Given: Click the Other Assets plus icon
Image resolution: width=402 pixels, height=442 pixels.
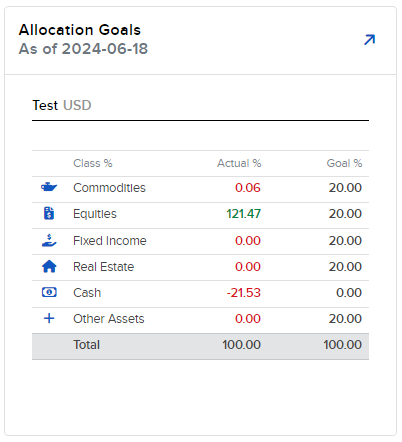Looking at the screenshot, I should coord(49,318).
